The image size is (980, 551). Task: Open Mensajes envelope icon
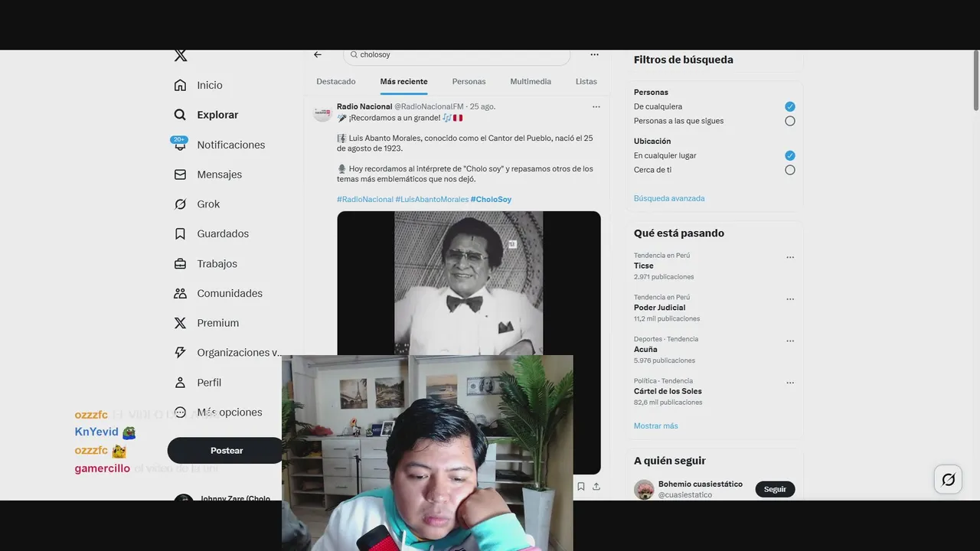click(180, 174)
